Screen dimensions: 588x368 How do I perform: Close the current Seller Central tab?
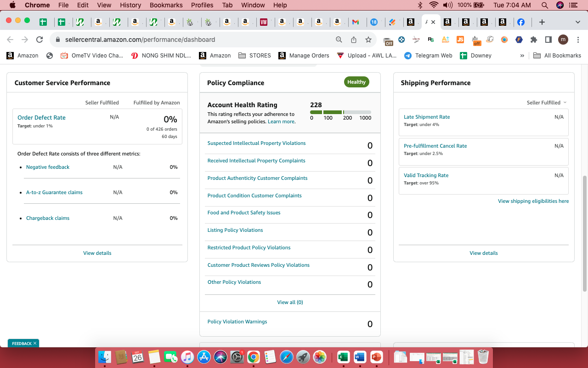click(x=433, y=22)
